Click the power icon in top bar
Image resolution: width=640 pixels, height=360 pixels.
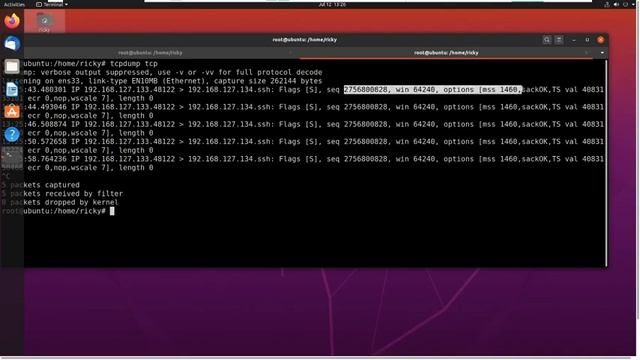point(625,4)
